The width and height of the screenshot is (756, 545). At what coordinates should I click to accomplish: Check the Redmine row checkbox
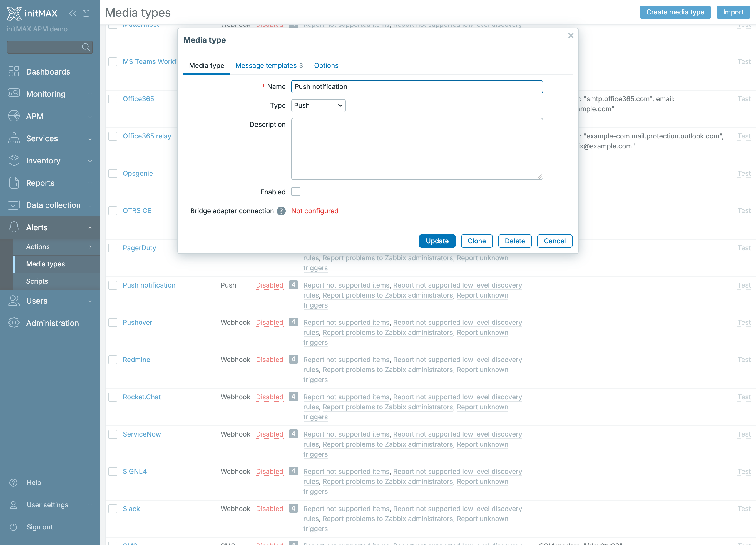[x=113, y=360]
